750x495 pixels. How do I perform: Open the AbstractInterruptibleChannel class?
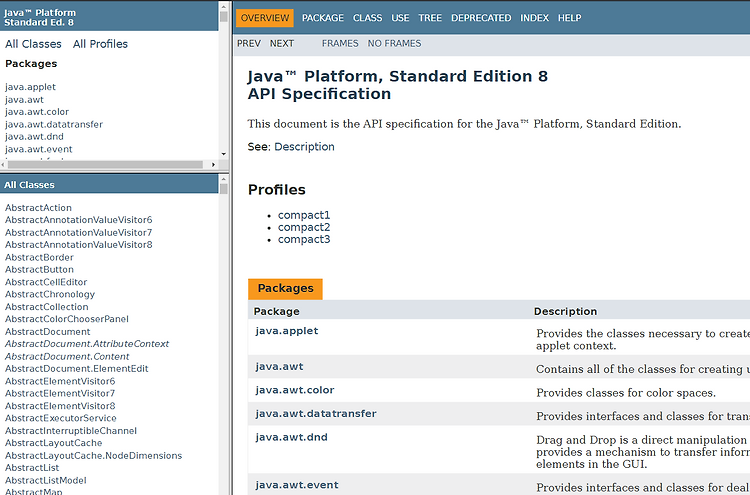(x=71, y=431)
